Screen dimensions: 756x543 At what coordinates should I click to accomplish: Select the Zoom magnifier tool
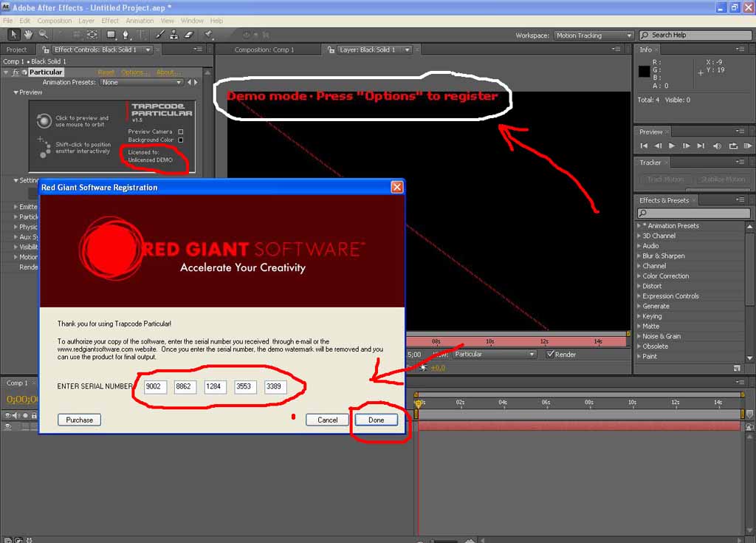point(44,35)
